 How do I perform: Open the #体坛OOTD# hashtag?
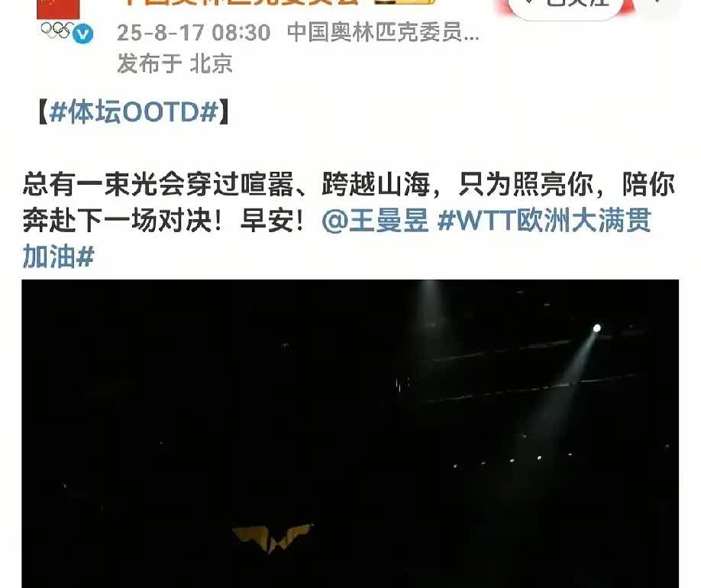pos(134,112)
